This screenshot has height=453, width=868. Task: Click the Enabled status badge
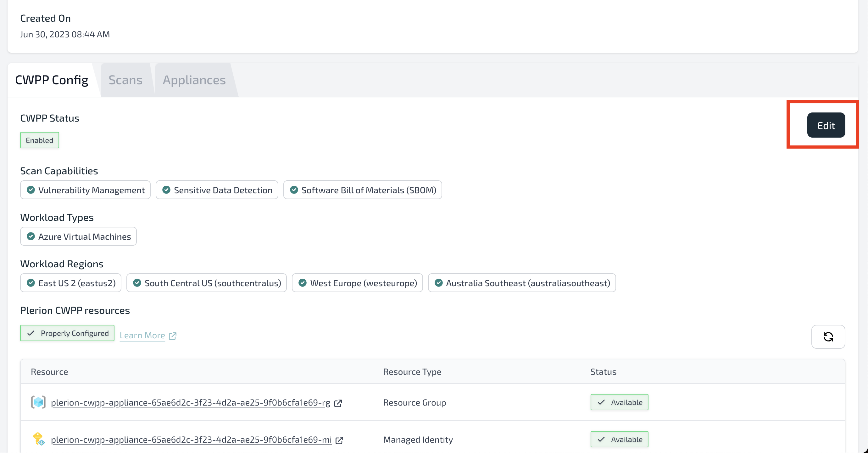tap(39, 140)
